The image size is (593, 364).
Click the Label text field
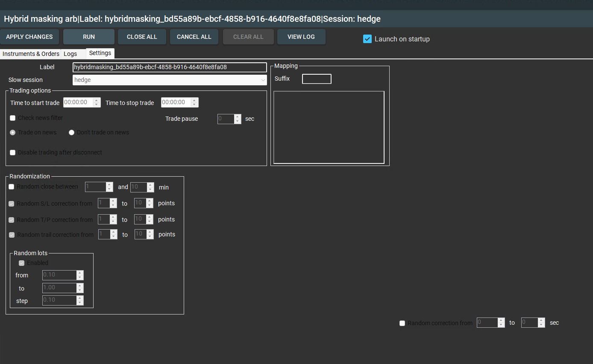pos(170,67)
